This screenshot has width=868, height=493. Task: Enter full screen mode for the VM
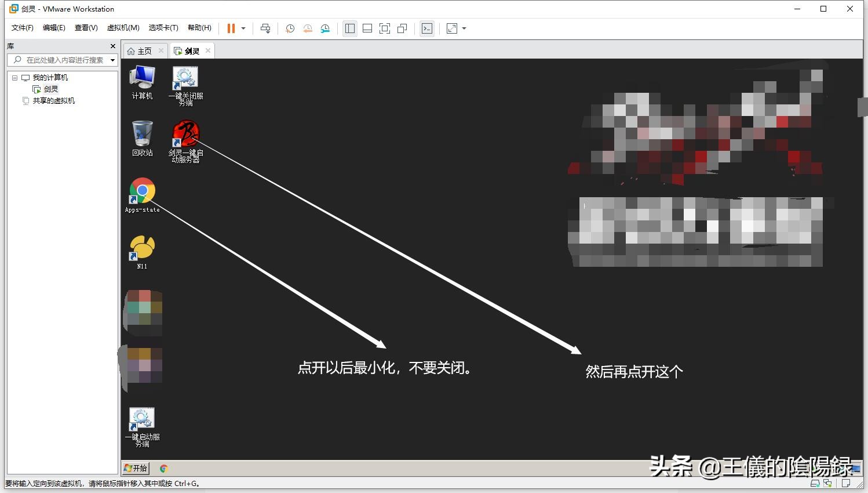(385, 28)
